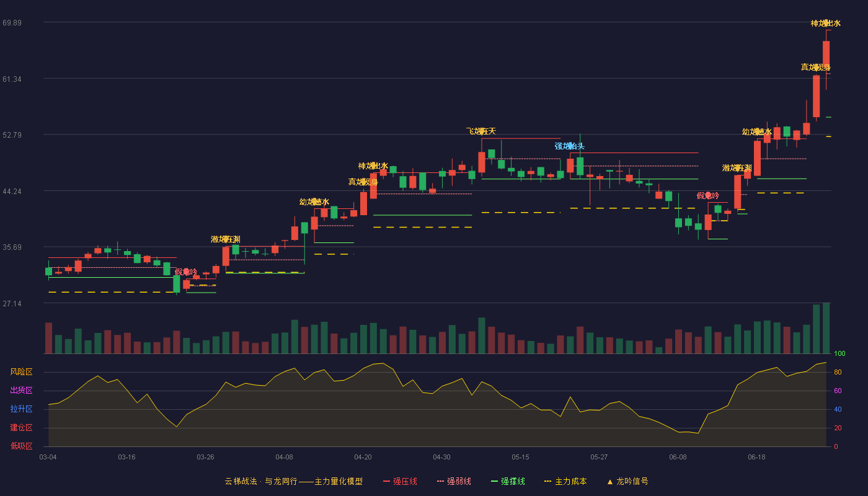Viewport: 868px width, 496px height.
Task: Toggle the 主力成本 legend entry
Action: pos(565,481)
